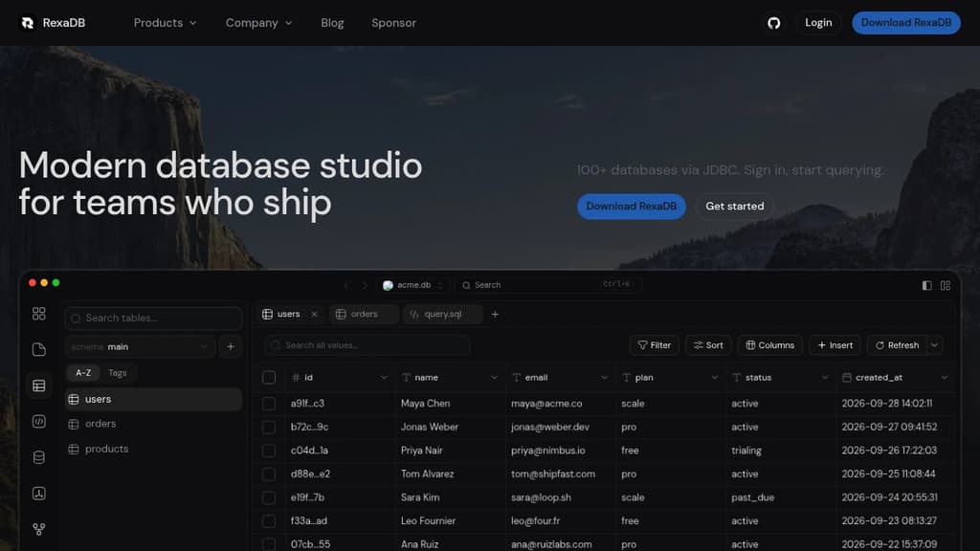Check the row for Jonas Weber
The image size is (980, 551).
[x=269, y=428]
